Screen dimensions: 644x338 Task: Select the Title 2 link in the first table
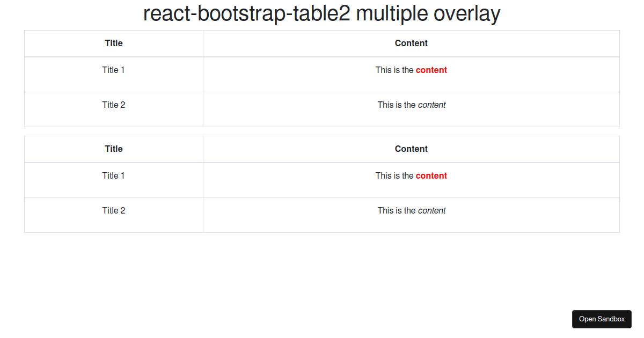coord(113,105)
